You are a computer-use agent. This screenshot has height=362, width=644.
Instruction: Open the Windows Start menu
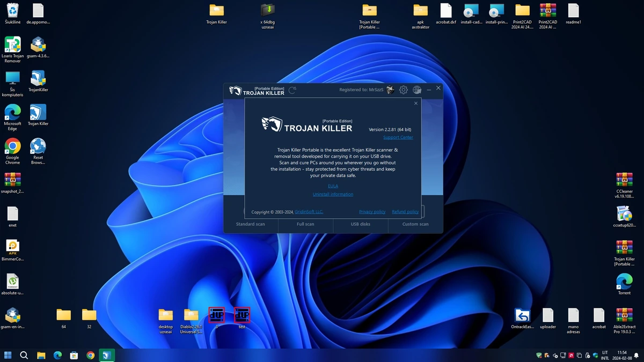click(x=8, y=355)
